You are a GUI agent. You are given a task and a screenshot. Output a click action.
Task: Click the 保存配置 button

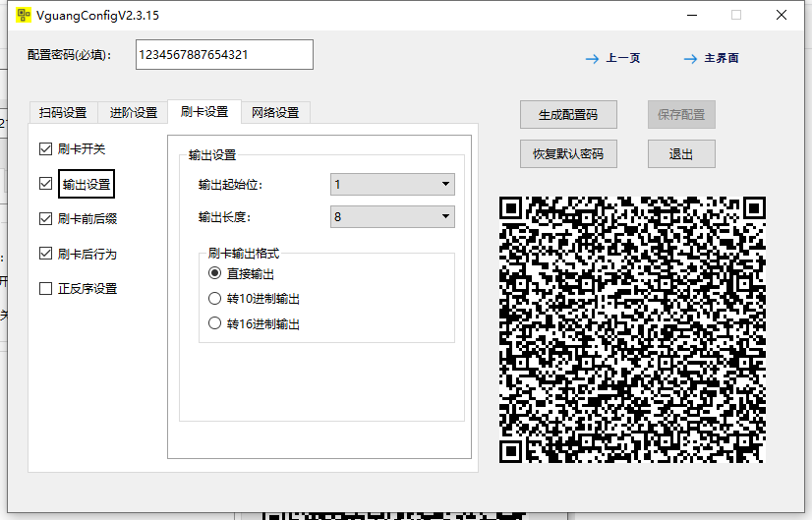(681, 114)
